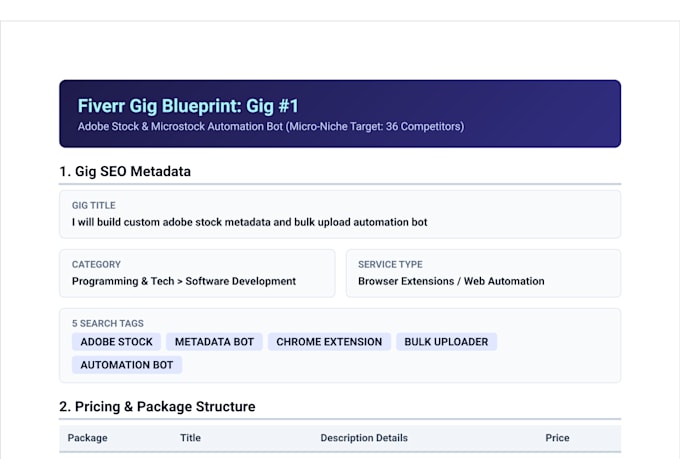
Task: Click the CATEGORY label
Action: (96, 264)
